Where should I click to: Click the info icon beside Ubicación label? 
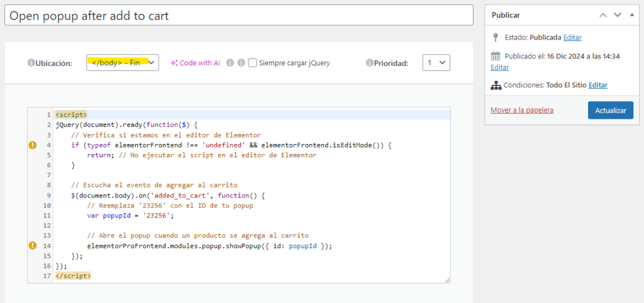pyautogui.click(x=31, y=63)
